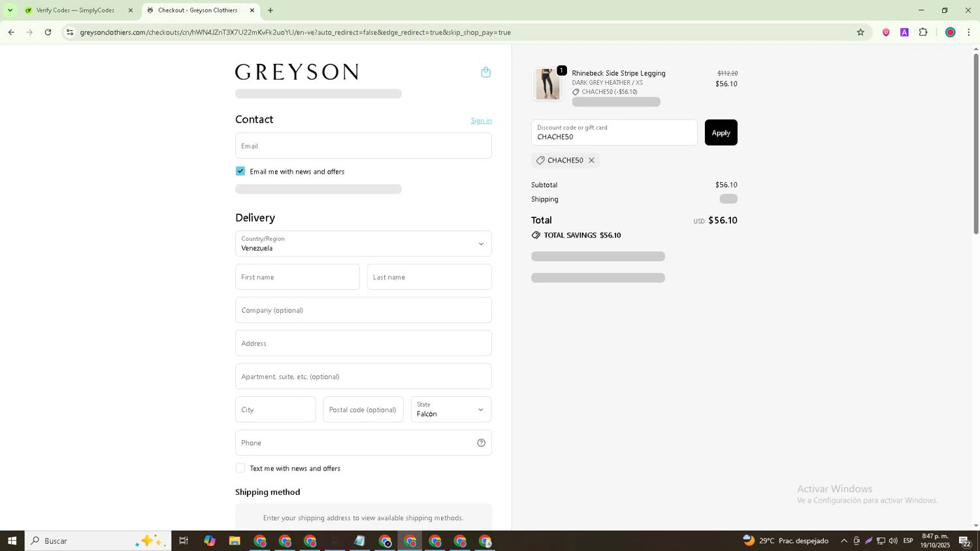Open the tab search dropdown arrow
This screenshot has height=551, width=980.
[10, 10]
